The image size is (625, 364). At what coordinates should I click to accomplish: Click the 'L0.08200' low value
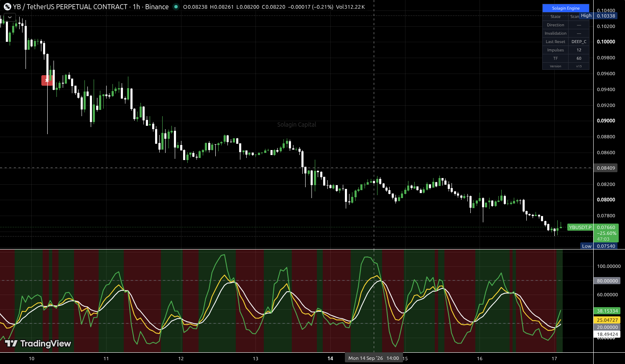tap(247, 7)
